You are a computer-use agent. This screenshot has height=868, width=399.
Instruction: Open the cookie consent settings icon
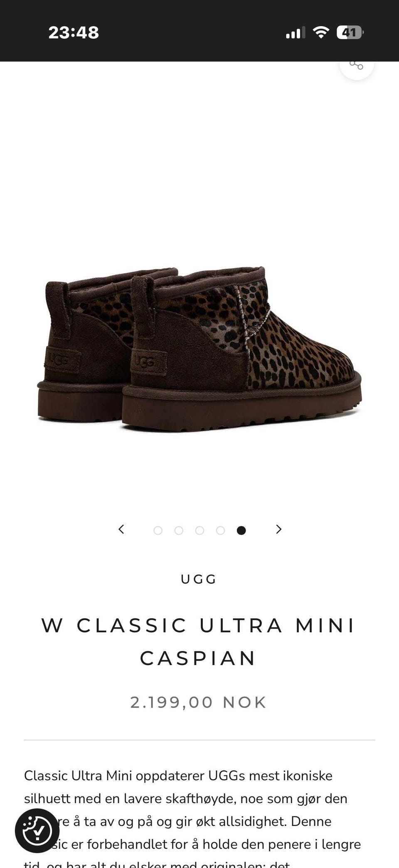click(x=37, y=831)
